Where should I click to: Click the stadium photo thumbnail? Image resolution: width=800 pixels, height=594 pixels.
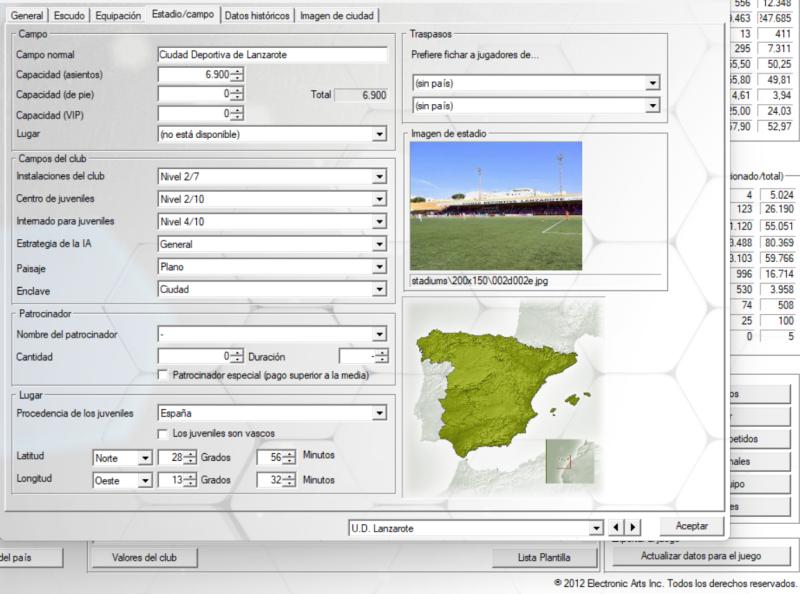pos(496,206)
